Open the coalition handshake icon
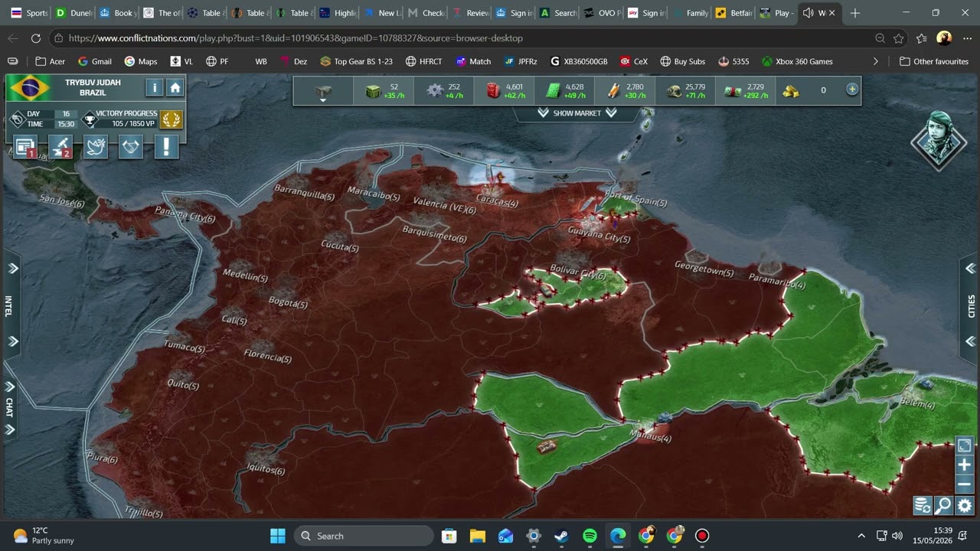Viewport: 980px width, 551px height. 131,146
